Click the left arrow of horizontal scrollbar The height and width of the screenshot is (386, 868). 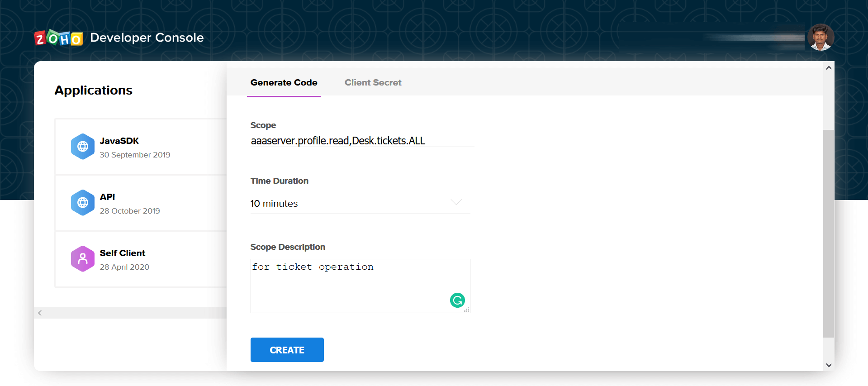pos(40,313)
